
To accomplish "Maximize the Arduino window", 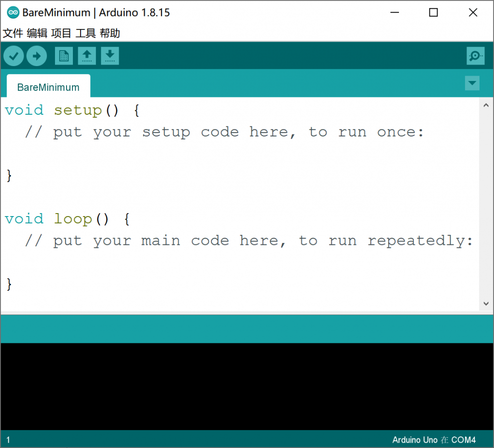I will [x=433, y=13].
